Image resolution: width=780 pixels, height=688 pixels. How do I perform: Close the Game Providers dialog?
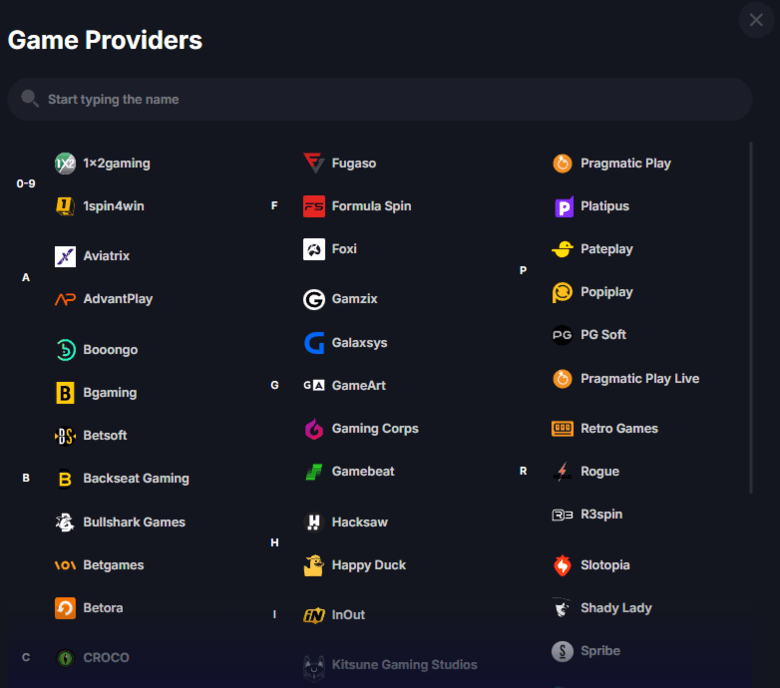click(756, 20)
